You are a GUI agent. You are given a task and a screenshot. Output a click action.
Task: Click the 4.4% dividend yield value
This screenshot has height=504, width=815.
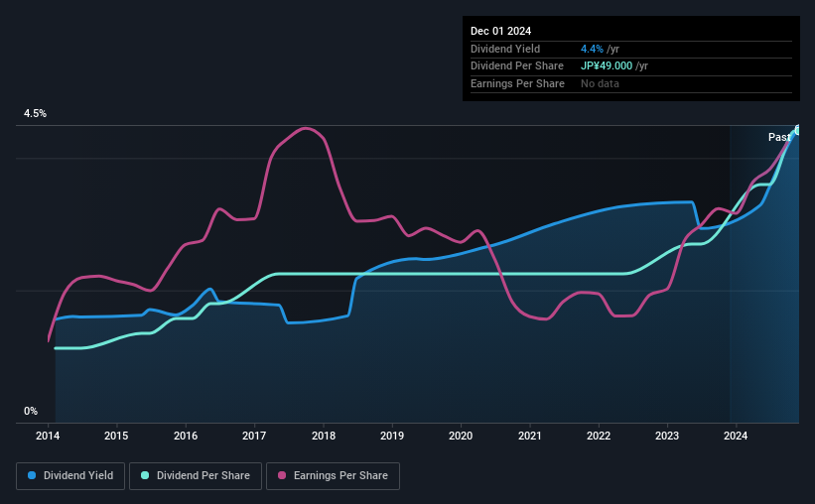click(592, 49)
